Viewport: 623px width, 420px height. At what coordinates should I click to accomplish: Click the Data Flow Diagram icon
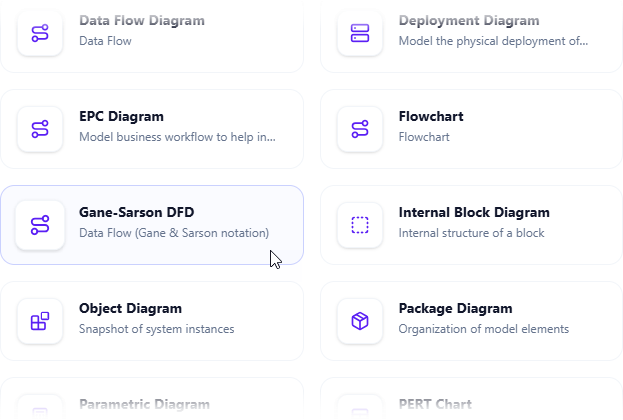pyautogui.click(x=40, y=33)
